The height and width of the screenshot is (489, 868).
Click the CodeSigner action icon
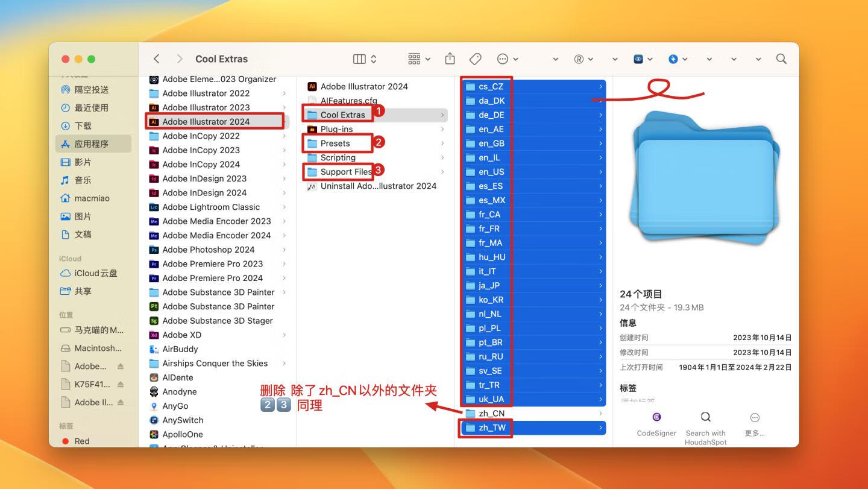pyautogui.click(x=656, y=417)
